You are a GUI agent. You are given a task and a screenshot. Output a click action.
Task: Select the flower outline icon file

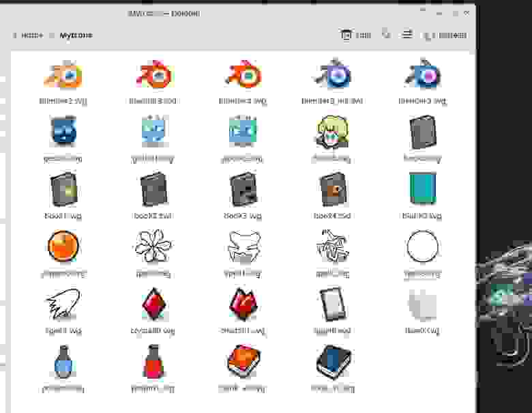[x=153, y=246]
